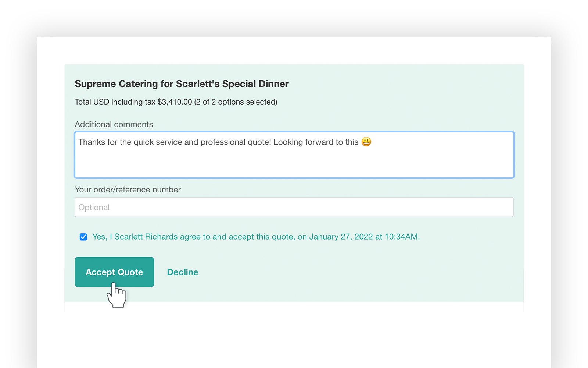Click the 'Additional comments' field label

coord(114,124)
